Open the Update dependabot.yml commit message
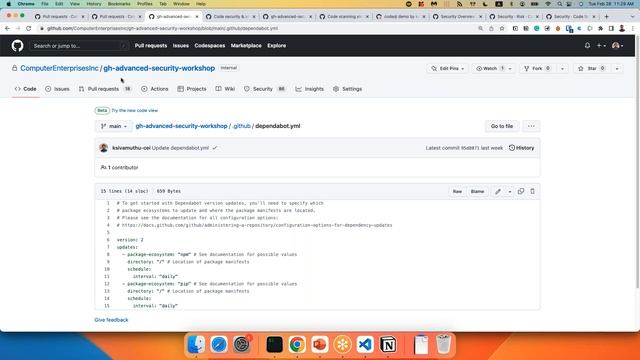The width and height of the screenshot is (640, 360). coord(180,148)
